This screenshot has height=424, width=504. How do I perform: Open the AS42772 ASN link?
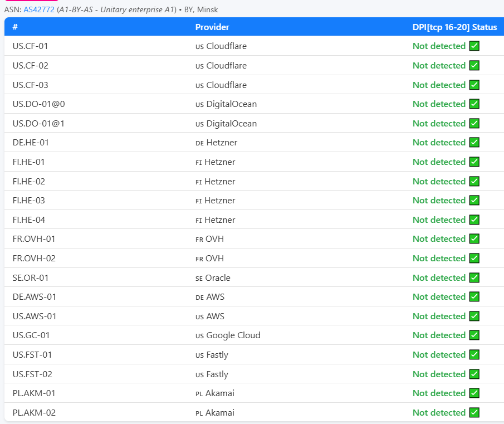tap(39, 9)
